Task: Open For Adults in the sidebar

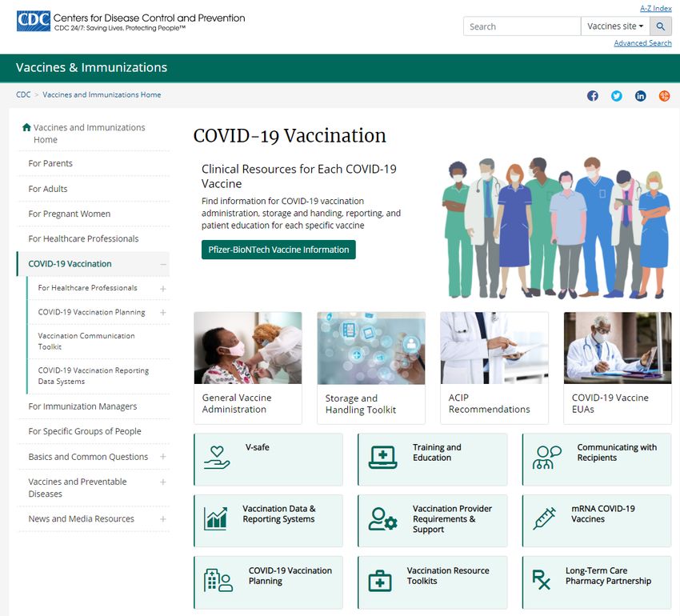Action: click(48, 189)
